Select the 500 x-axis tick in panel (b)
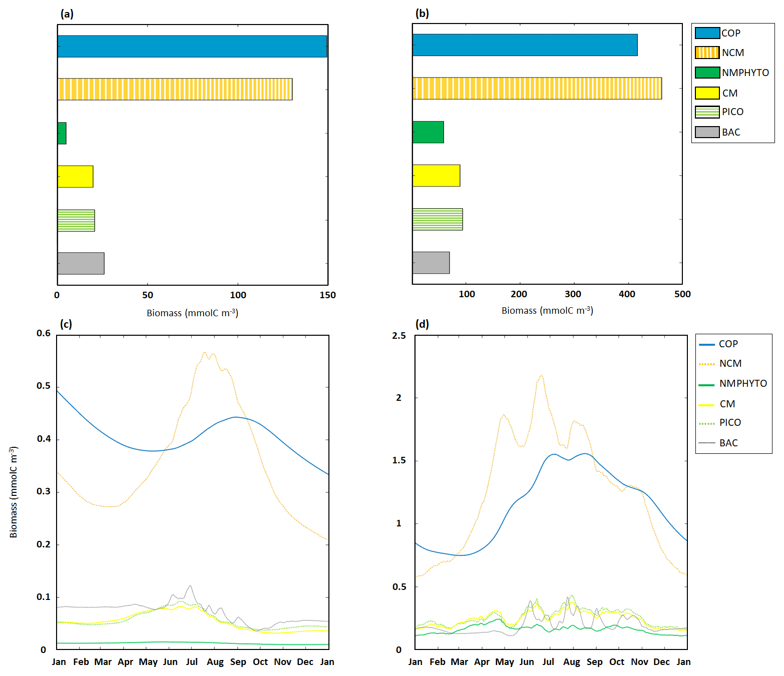 [682, 294]
